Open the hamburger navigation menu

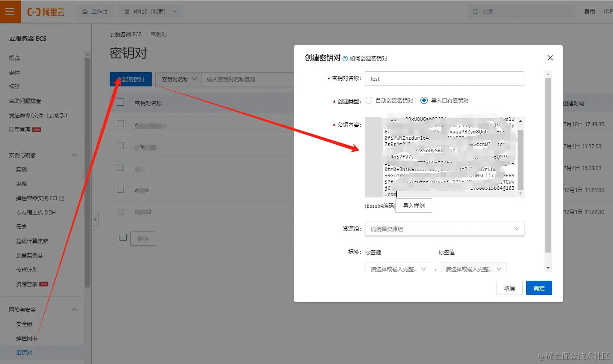click(x=10, y=11)
